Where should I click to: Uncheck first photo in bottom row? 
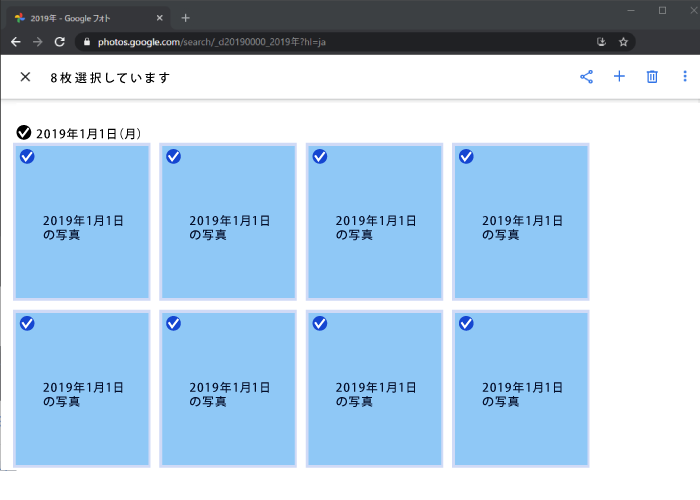[27, 323]
